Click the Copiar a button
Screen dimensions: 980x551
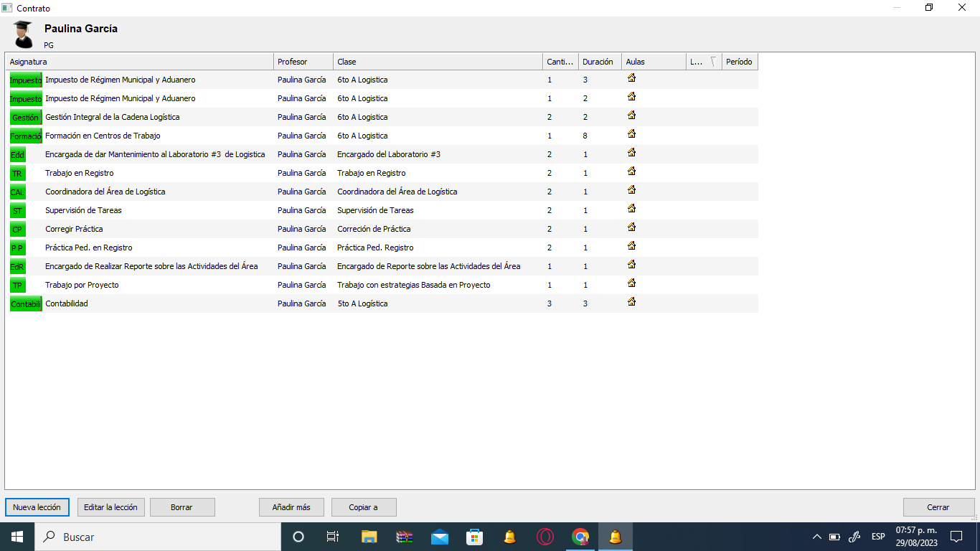pos(364,507)
